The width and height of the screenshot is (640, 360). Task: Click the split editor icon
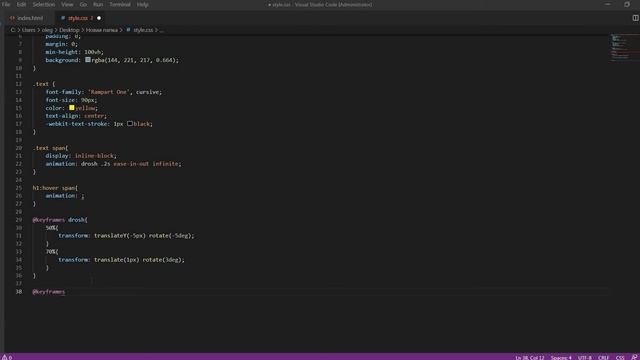[x=635, y=18]
